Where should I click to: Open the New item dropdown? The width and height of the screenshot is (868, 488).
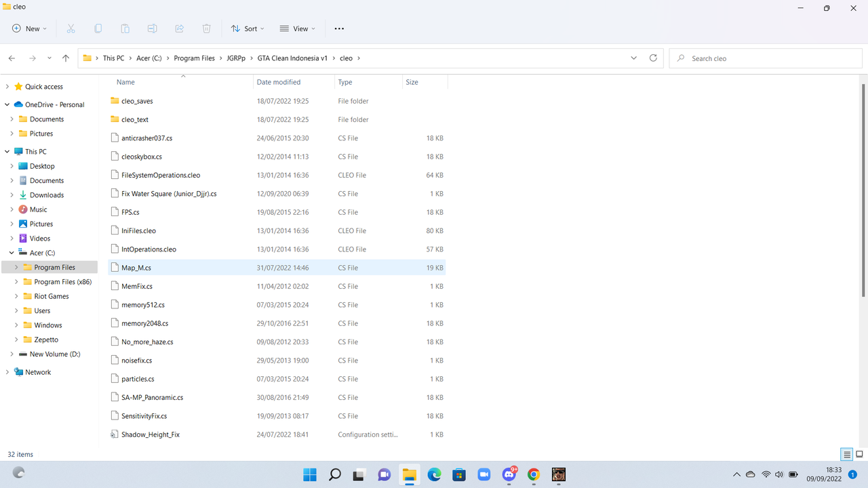tap(29, 28)
